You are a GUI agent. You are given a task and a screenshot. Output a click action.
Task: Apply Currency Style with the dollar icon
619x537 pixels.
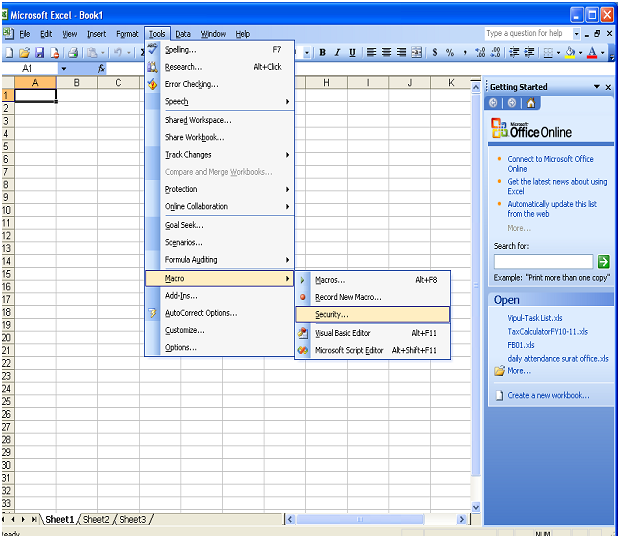[435, 53]
